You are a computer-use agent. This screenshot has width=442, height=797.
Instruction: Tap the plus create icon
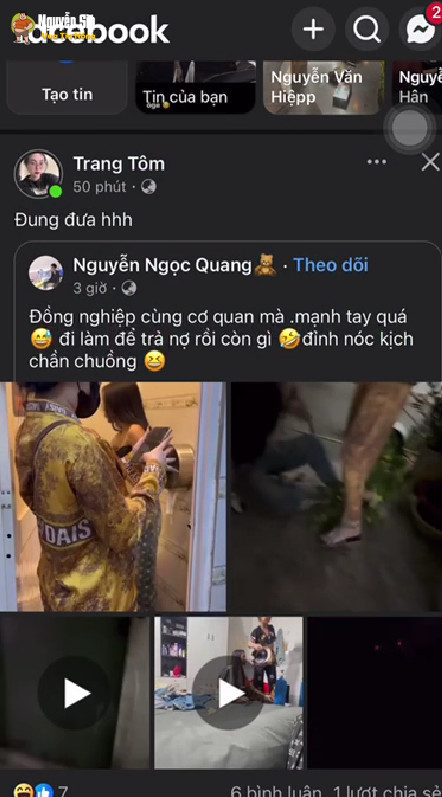tap(313, 29)
